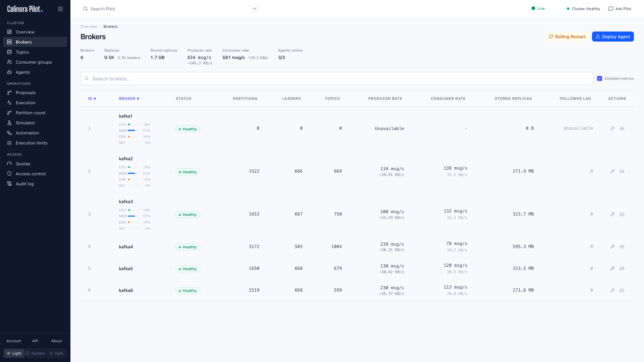Click wrench icon for kafka4 row

pyautogui.click(x=612, y=247)
